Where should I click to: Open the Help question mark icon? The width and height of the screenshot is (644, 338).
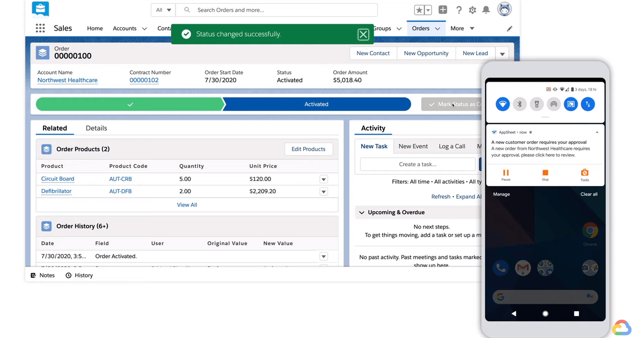(x=459, y=10)
